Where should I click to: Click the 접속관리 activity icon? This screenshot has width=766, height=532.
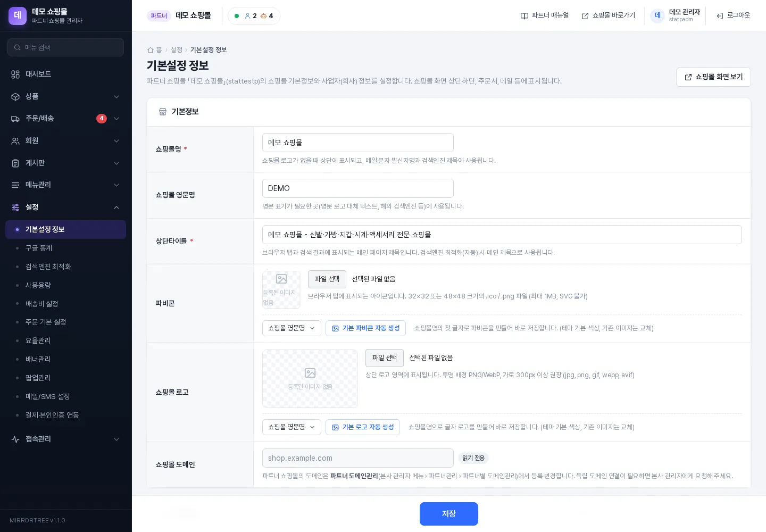[x=15, y=439]
